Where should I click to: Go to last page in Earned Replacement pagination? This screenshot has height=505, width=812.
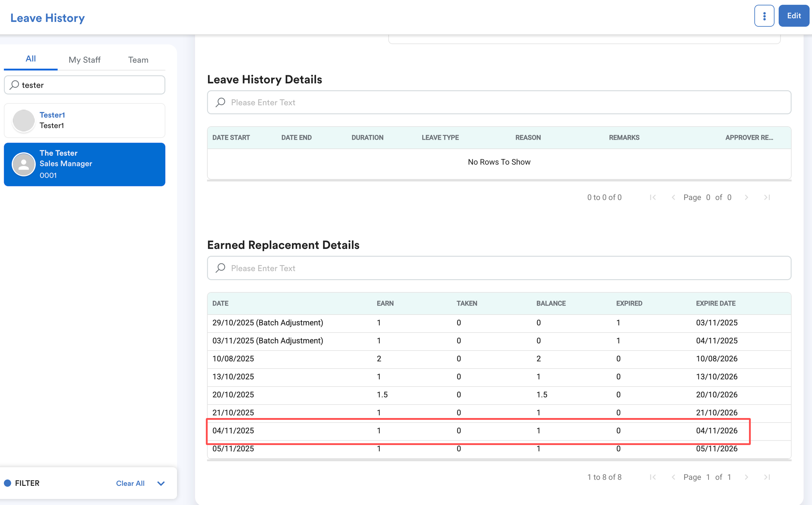[767, 477]
